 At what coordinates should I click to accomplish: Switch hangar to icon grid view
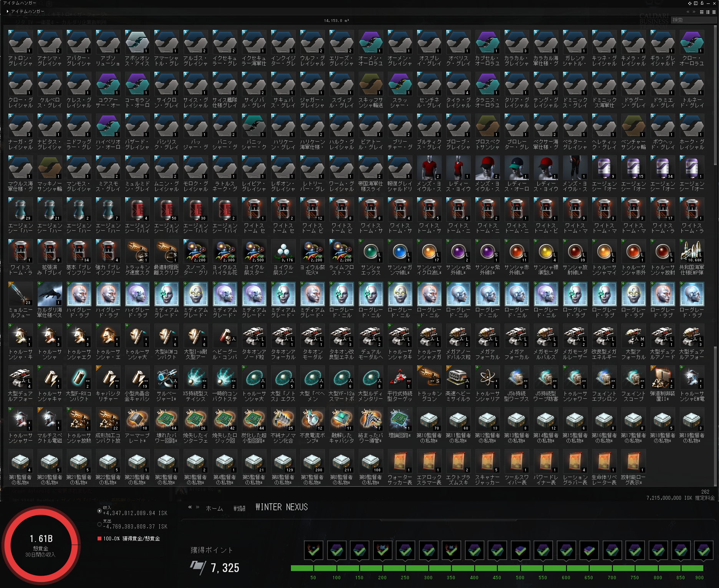(x=702, y=12)
